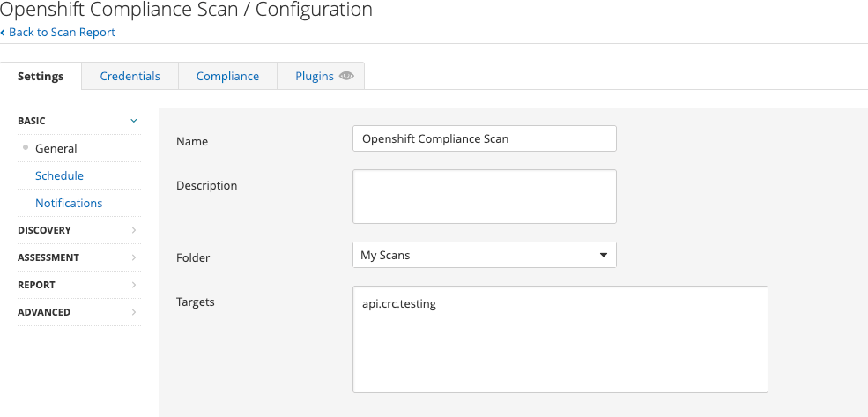Open the Folder dropdown showing My Scans
Screen dimensions: 868x417
pyautogui.click(x=484, y=255)
